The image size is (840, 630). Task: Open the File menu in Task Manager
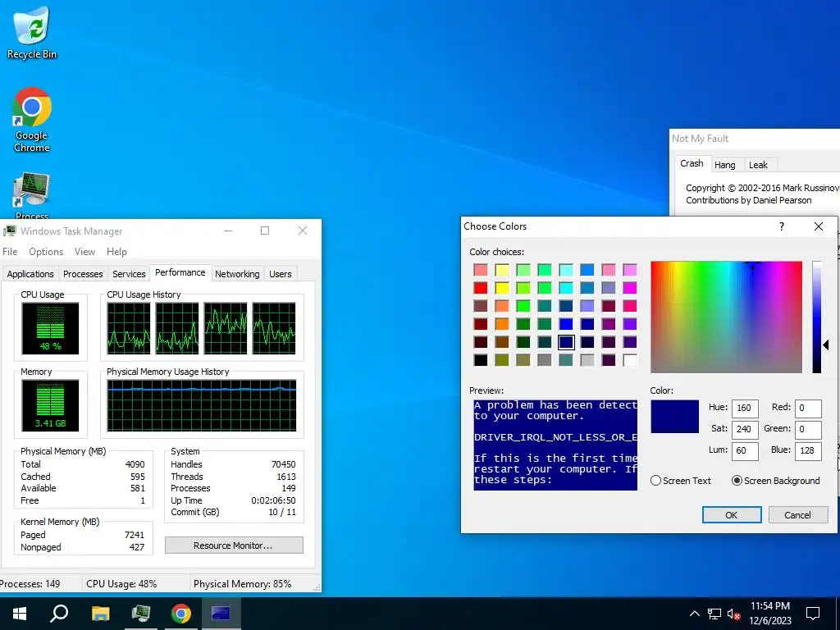(10, 252)
